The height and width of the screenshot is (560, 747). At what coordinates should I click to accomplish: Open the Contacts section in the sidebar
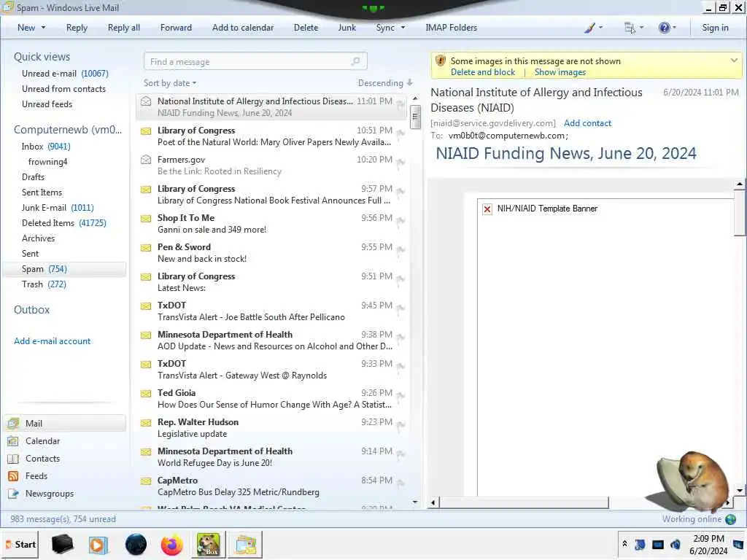[42, 459]
